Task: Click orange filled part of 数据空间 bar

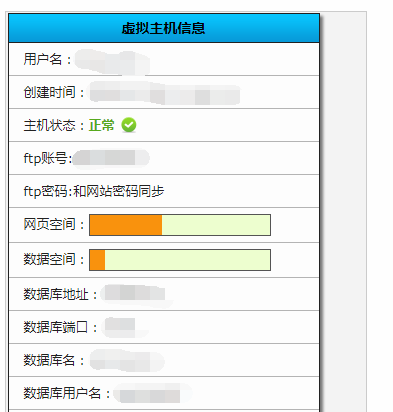Action: 97,260
